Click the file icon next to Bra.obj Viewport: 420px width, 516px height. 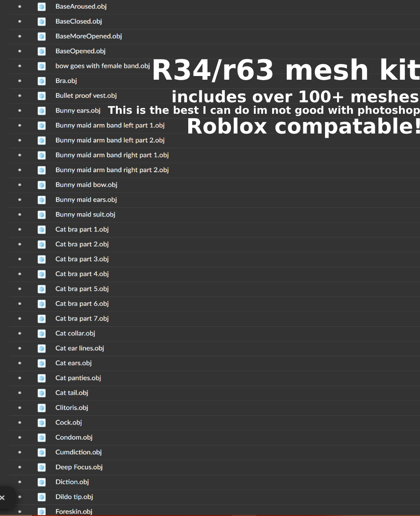coord(42,81)
